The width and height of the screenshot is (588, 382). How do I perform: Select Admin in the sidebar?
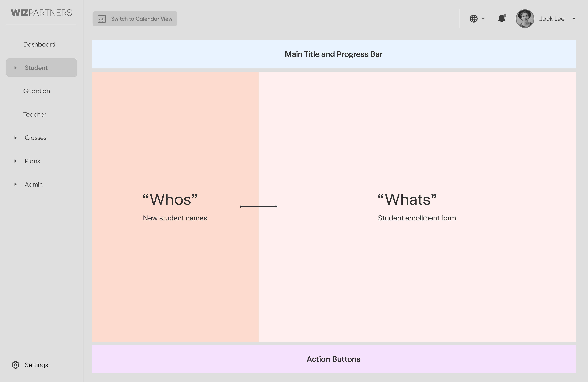pos(34,185)
